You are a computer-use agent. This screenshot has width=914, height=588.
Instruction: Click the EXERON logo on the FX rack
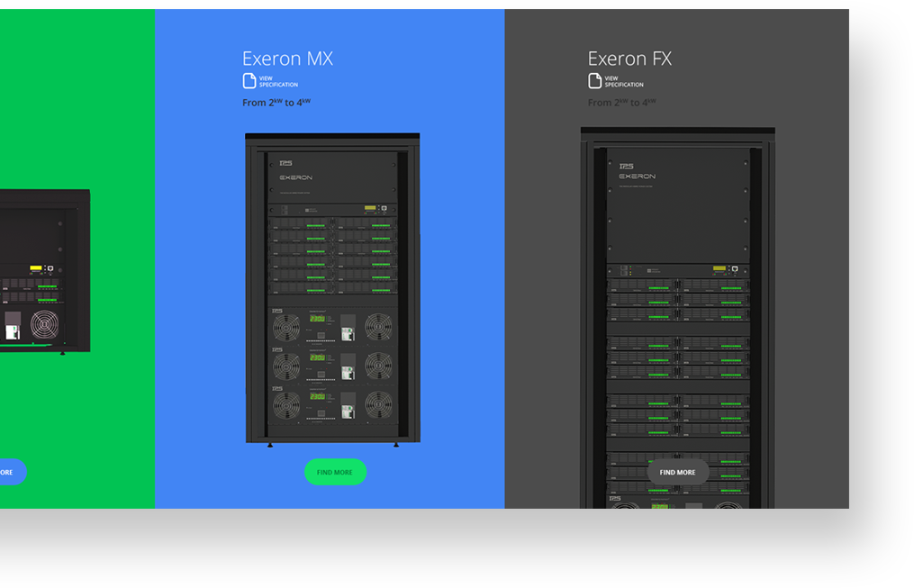638,176
